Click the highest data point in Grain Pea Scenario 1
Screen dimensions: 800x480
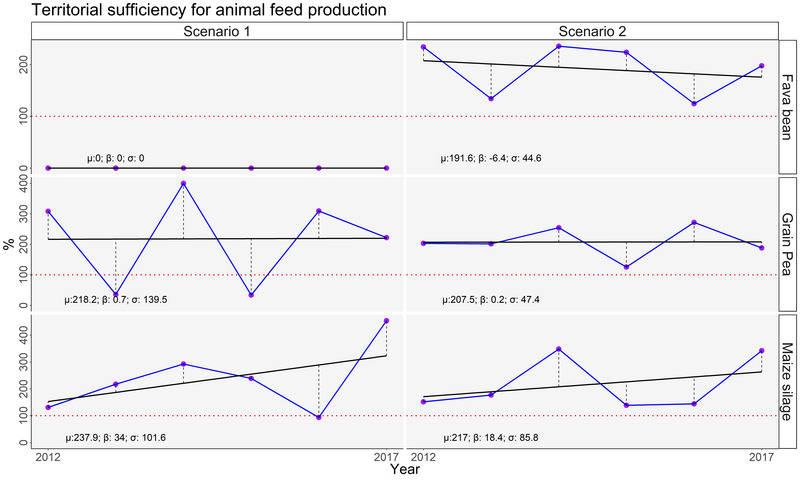pyautogui.click(x=183, y=184)
